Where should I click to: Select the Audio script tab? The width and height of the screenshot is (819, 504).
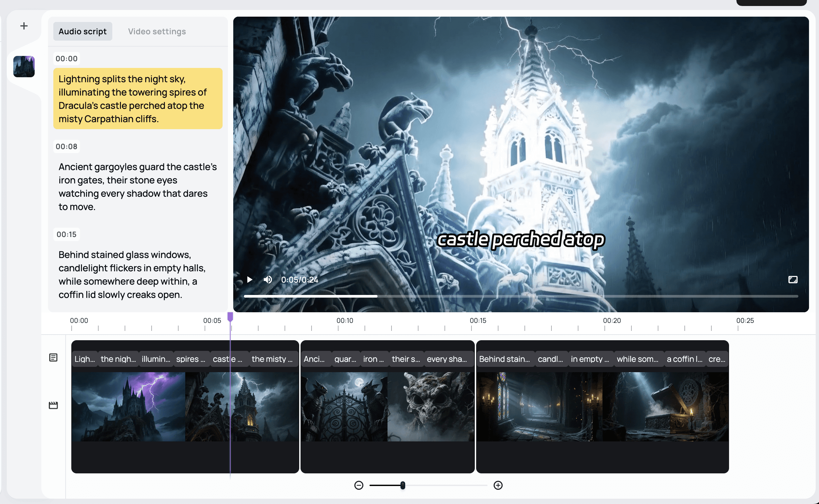click(x=82, y=31)
